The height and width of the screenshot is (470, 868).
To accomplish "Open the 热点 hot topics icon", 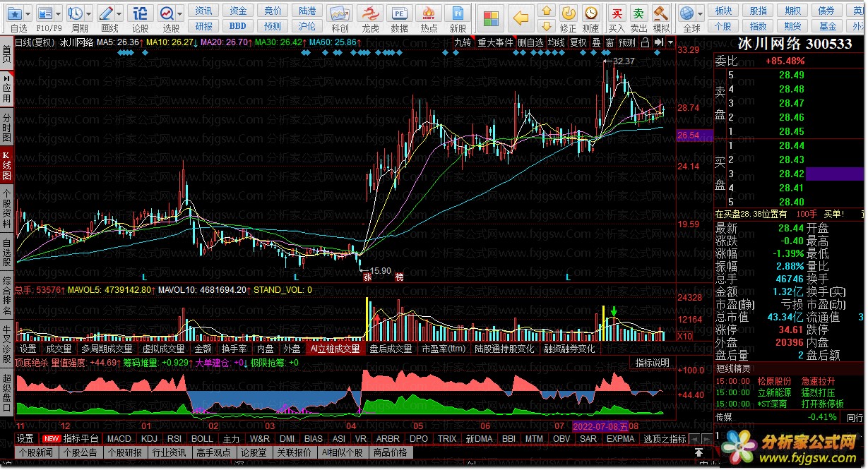I will coord(429,13).
